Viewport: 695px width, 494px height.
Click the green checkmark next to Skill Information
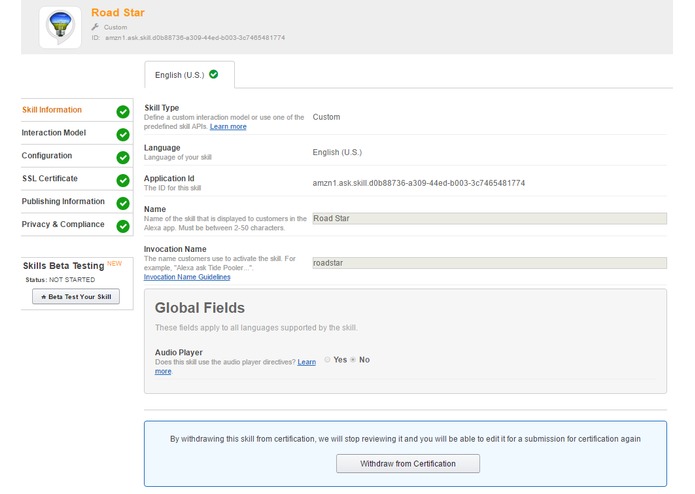123,112
